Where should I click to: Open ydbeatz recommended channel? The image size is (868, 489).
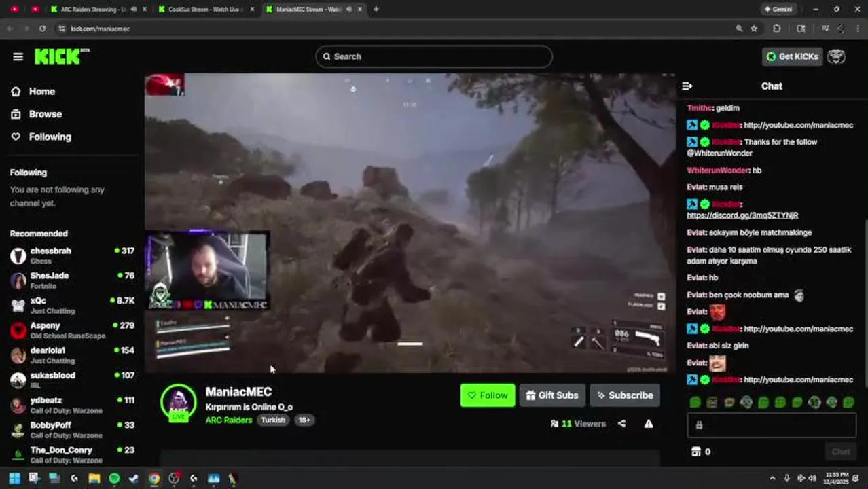point(72,405)
